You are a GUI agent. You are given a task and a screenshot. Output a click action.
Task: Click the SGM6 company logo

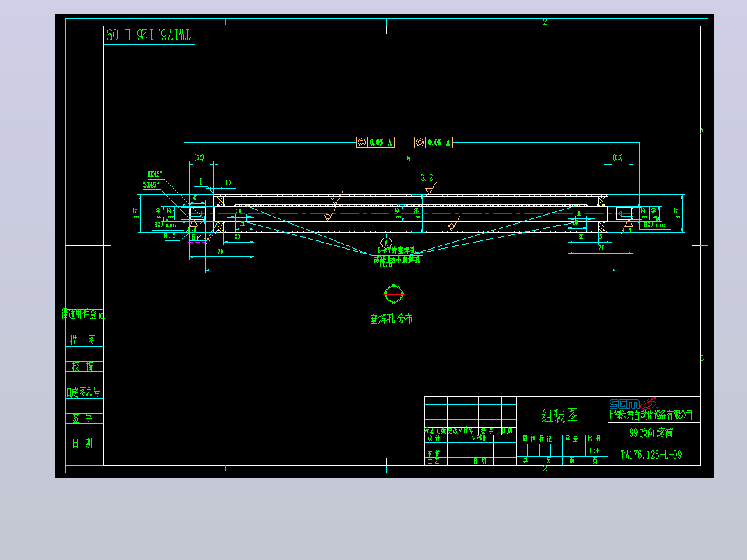pos(633,403)
